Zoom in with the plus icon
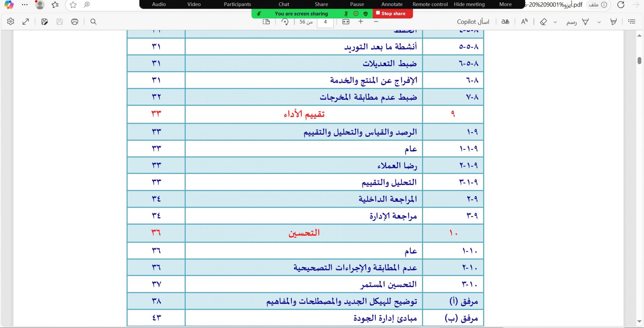This screenshot has height=328, width=644. tap(361, 21)
